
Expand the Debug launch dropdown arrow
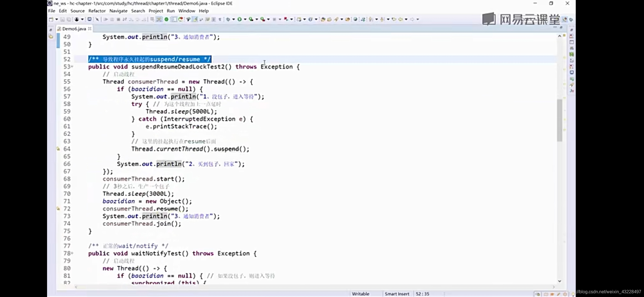[x=233, y=19]
